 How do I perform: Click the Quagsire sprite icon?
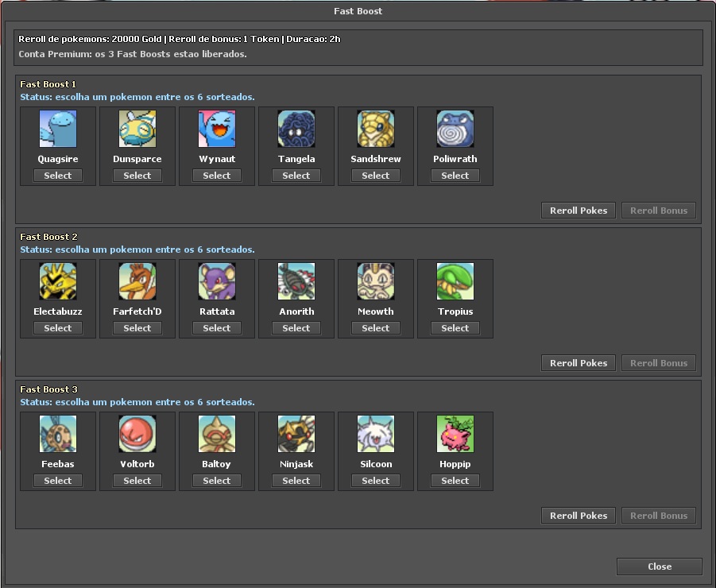[57, 128]
